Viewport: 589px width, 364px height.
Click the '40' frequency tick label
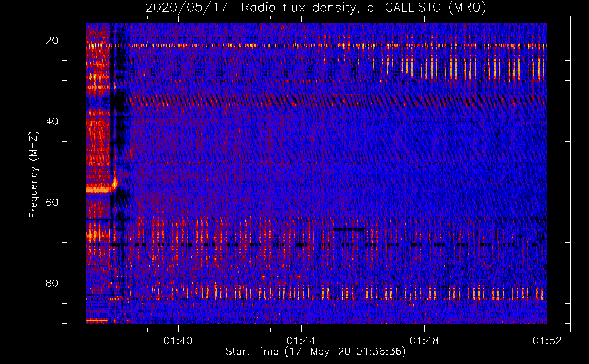coord(52,121)
